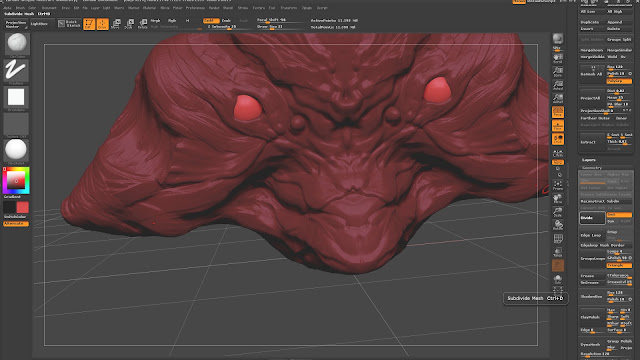Screen dimensions: 640x360
Task: Toggle PolyGrp under Remesh All
Action: click(x=619, y=81)
